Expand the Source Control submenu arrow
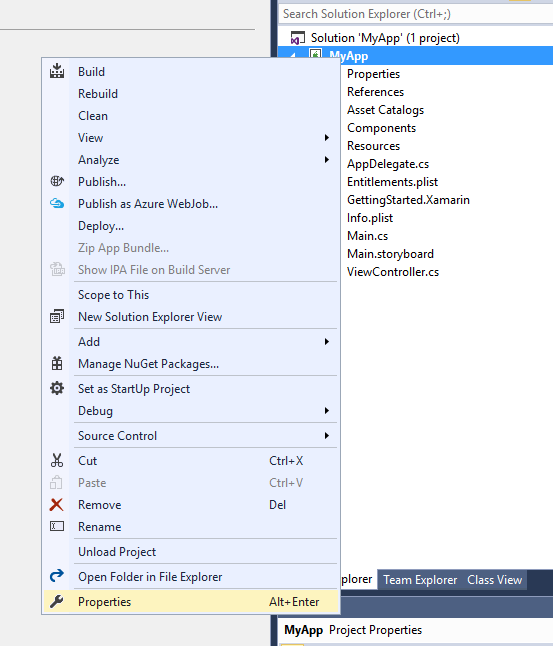553x646 pixels. [327, 435]
